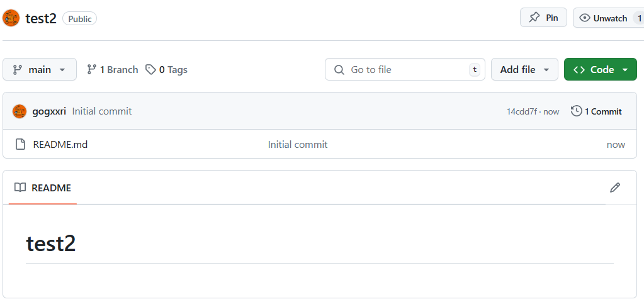The width and height of the screenshot is (644, 304).
Task: Open commit 14cdd7f hash link
Action: click(x=522, y=112)
